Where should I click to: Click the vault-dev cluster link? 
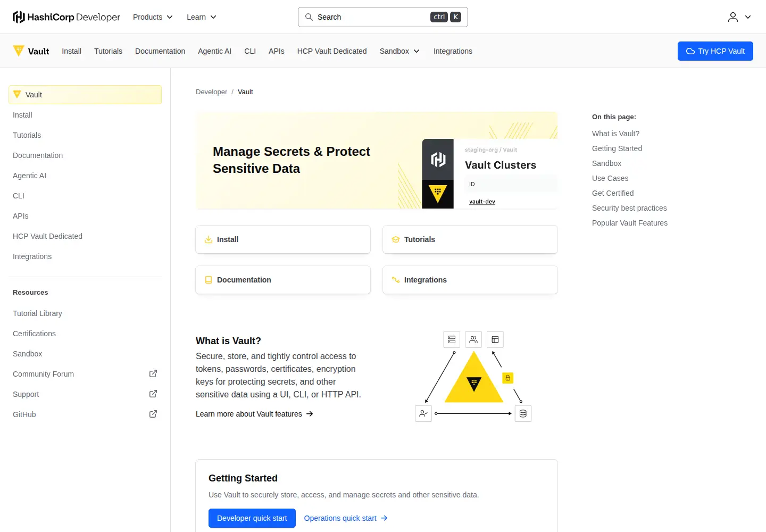coord(482,202)
